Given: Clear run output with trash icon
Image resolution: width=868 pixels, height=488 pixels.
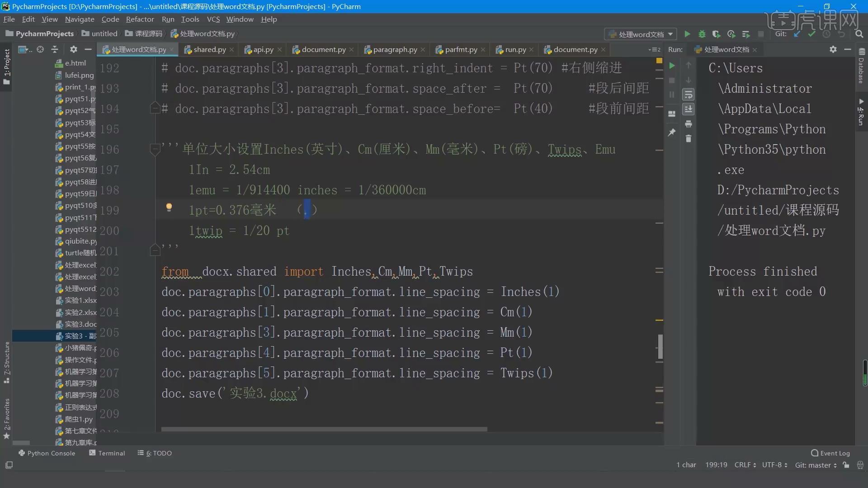Looking at the screenshot, I should tap(689, 139).
